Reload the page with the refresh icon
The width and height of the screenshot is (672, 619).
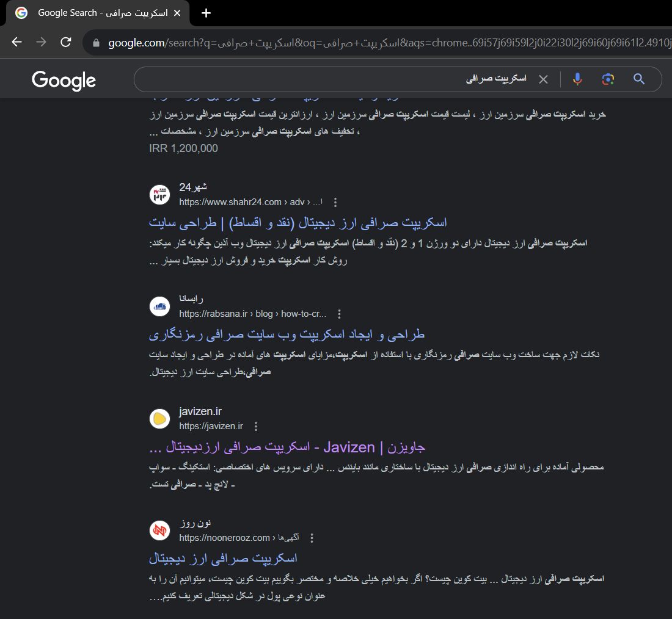[65, 42]
